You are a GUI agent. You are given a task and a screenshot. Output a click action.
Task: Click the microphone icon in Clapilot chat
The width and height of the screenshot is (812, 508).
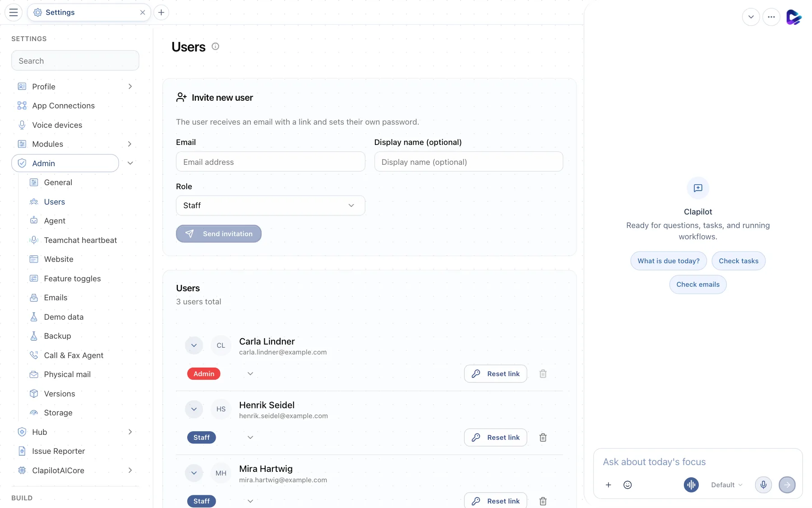[763, 485]
